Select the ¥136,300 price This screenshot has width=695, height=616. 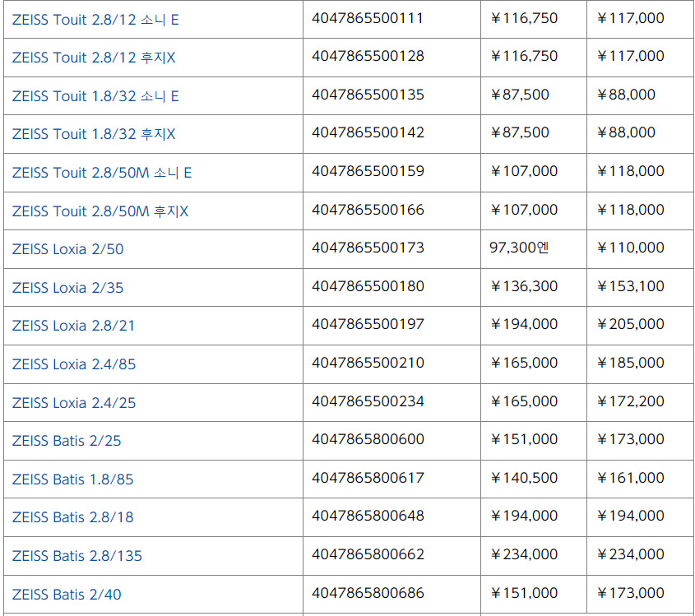click(524, 286)
